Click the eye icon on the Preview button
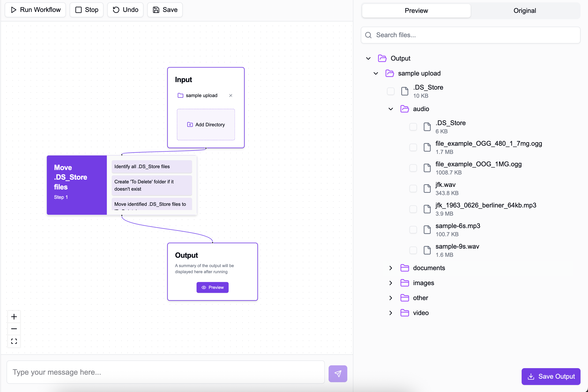The width and height of the screenshot is (588, 392). coord(204,287)
